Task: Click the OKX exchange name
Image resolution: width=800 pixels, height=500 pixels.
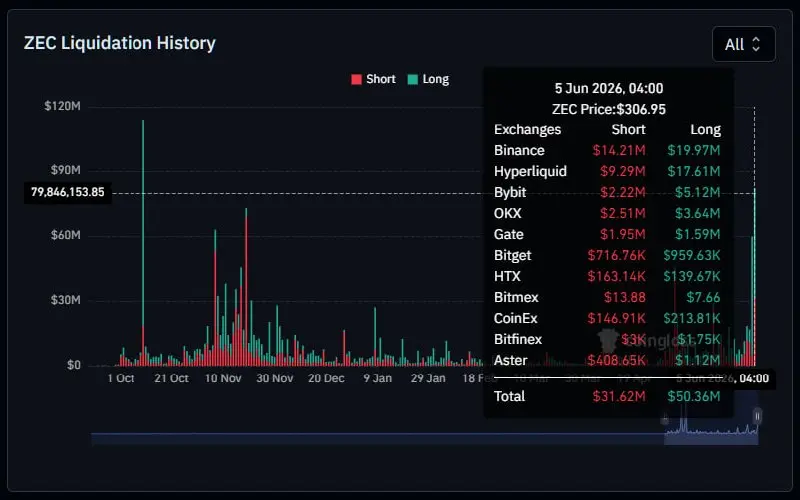Action: pyautogui.click(x=507, y=213)
